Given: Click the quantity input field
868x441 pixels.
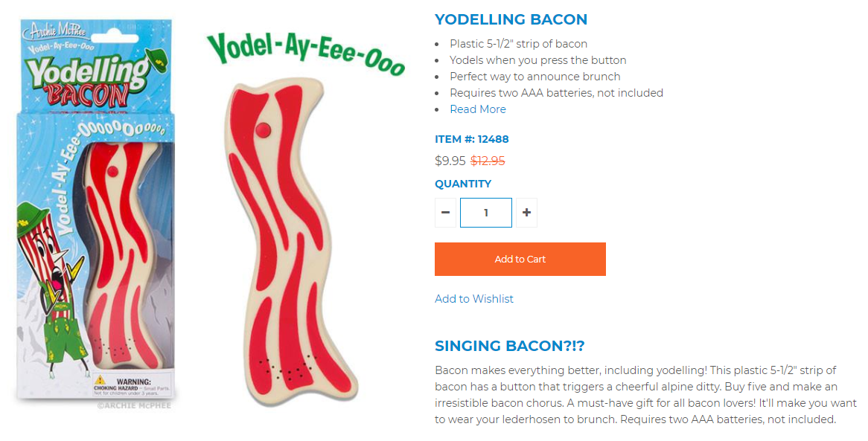Looking at the screenshot, I should 486,213.
